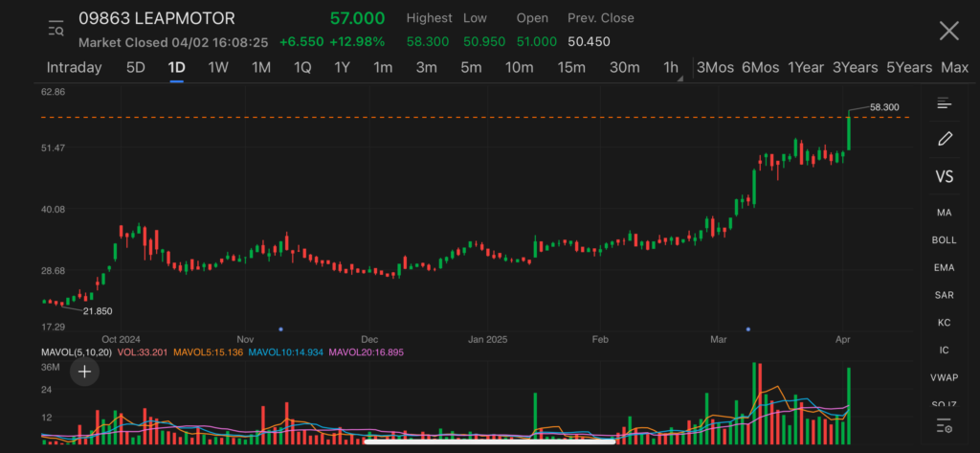The height and width of the screenshot is (453, 980).
Task: Open the stock search list icon
Action: pyautogui.click(x=56, y=29)
